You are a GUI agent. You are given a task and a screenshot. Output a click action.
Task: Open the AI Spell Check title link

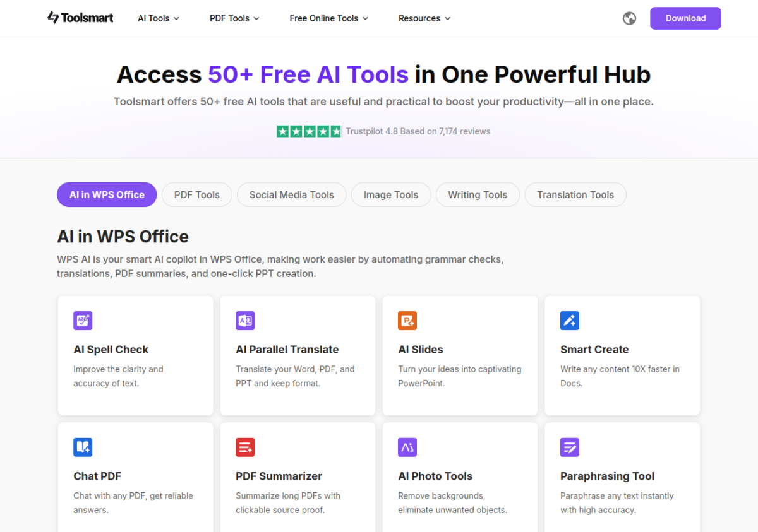coord(111,350)
